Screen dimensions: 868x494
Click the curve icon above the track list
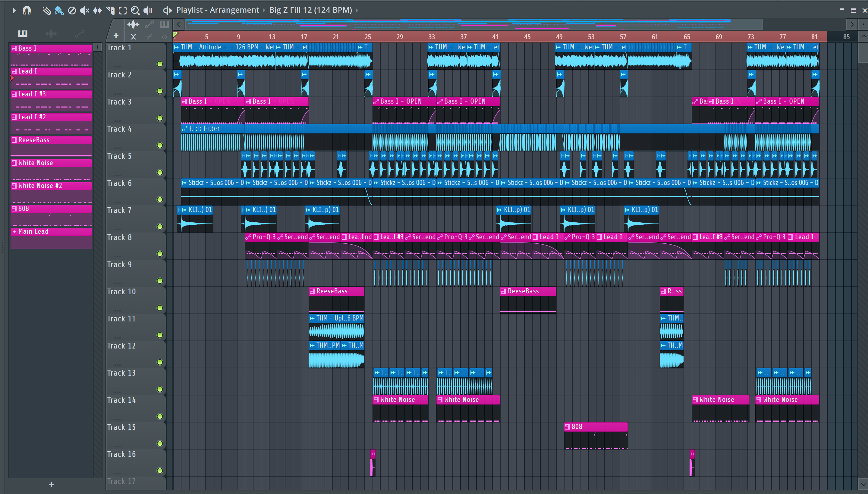(149, 36)
